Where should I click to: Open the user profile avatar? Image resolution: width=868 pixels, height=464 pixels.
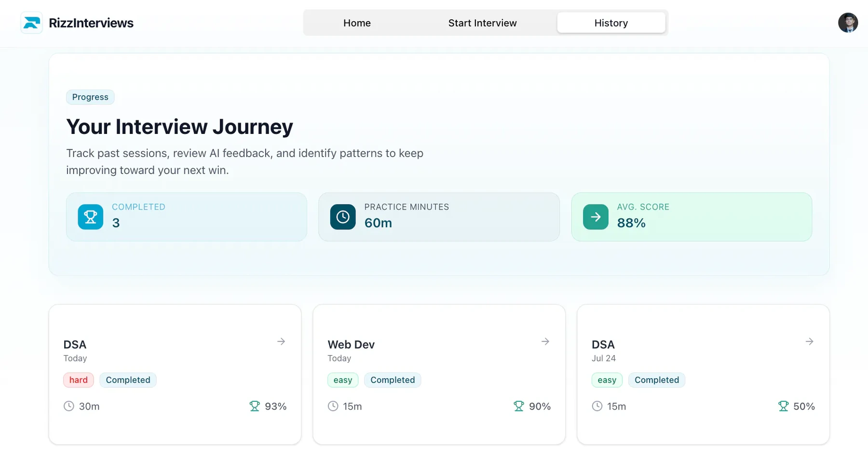(x=848, y=23)
